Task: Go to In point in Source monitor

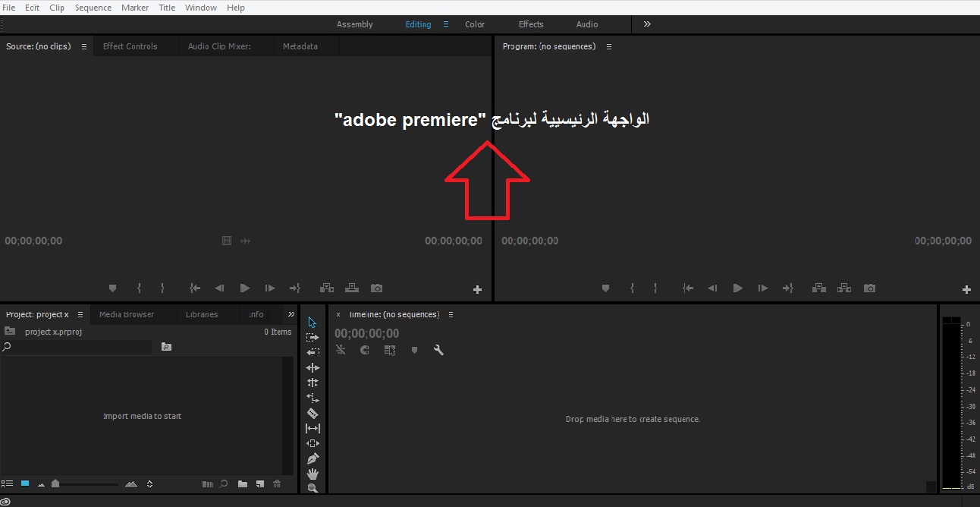Action: [x=195, y=288]
